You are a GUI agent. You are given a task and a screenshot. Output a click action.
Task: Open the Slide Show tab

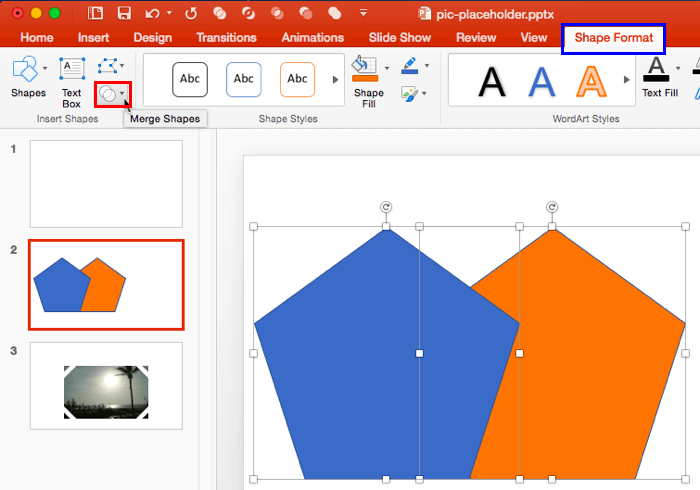(x=400, y=37)
